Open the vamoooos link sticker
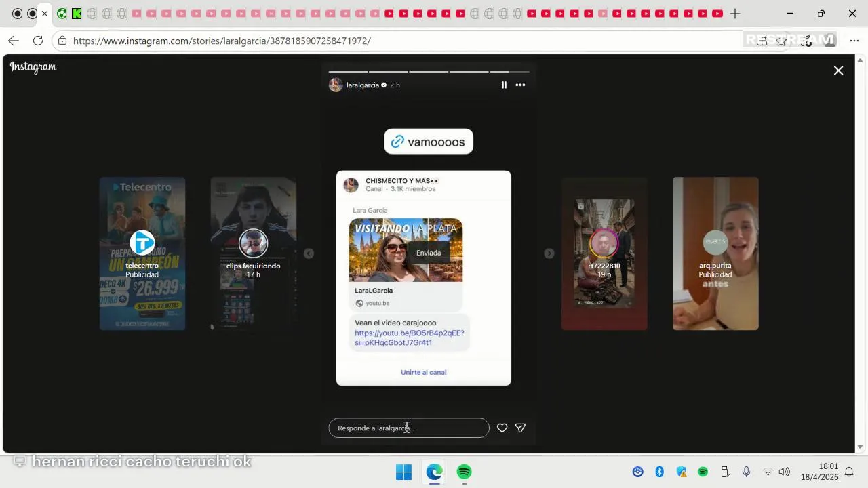Viewport: 868px width, 488px height. 429,142
